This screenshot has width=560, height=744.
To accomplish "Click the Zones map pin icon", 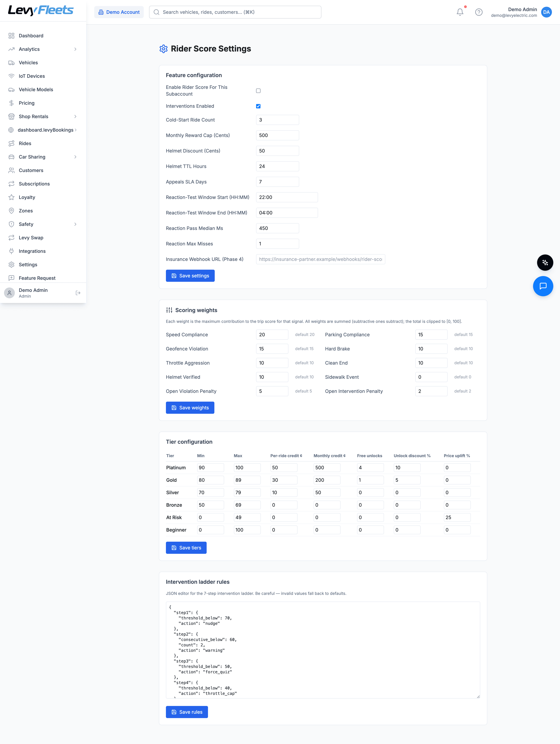I will [x=11, y=211].
